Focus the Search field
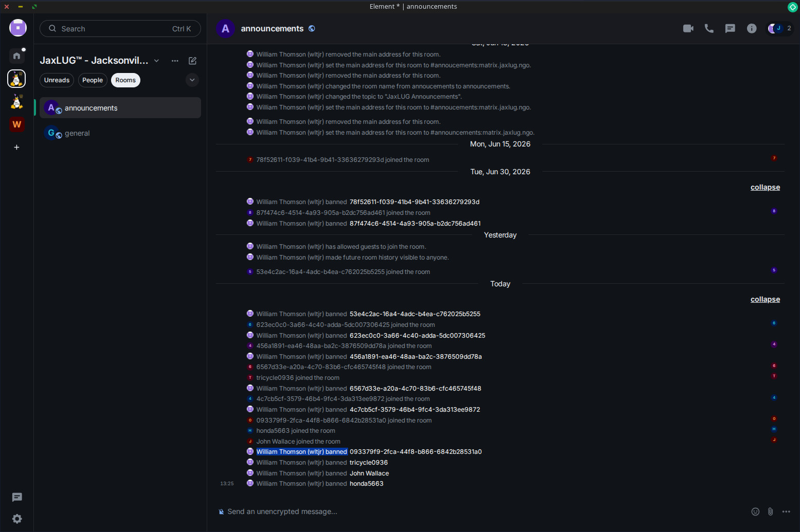The height and width of the screenshot is (532, 800). click(x=120, y=29)
